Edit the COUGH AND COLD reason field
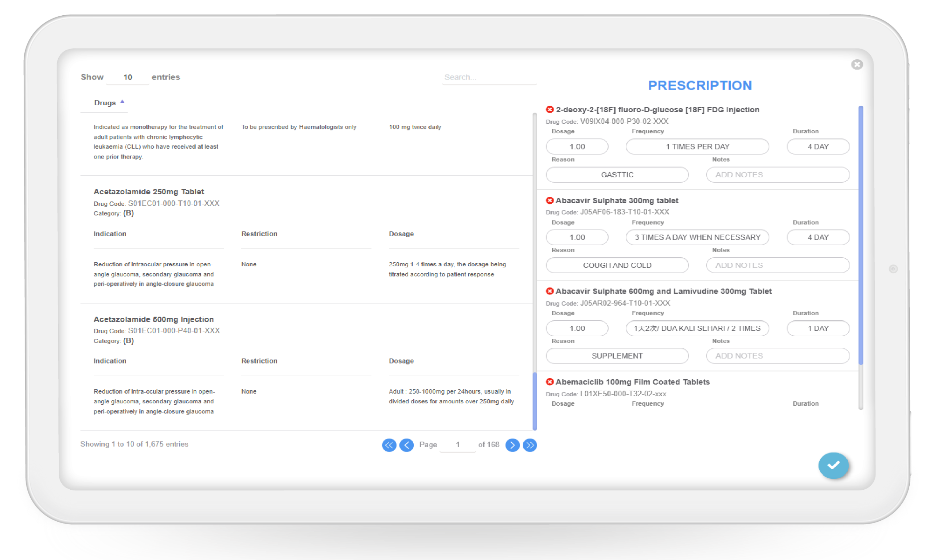Viewport: 933px width, 560px height. pyautogui.click(x=617, y=265)
